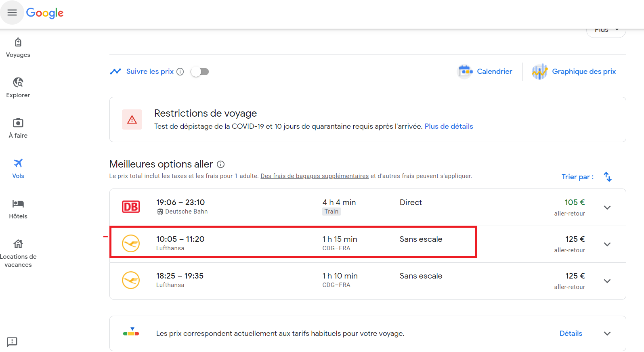Click the send feedback icon
Screen dimensions: 644x352
pyautogui.click(x=12, y=342)
